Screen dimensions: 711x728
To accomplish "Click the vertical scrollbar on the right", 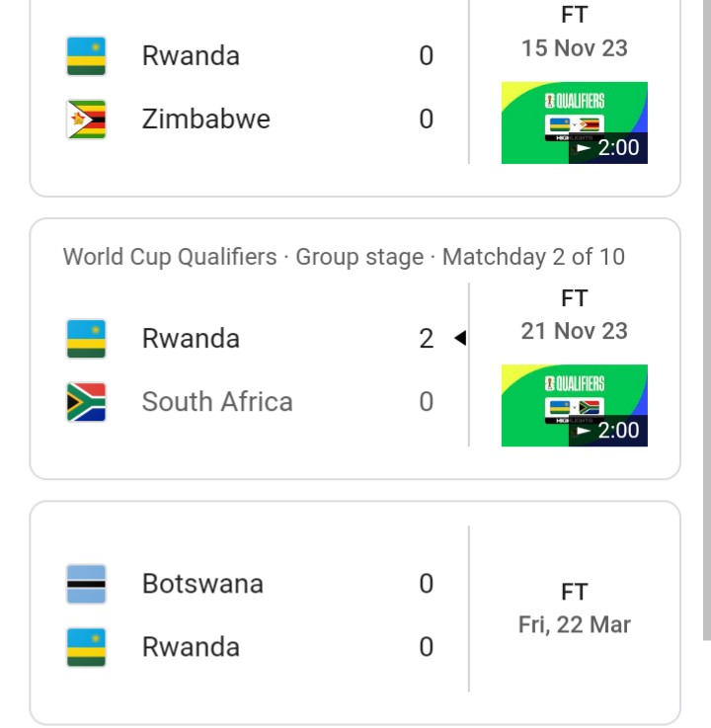I will [706, 316].
